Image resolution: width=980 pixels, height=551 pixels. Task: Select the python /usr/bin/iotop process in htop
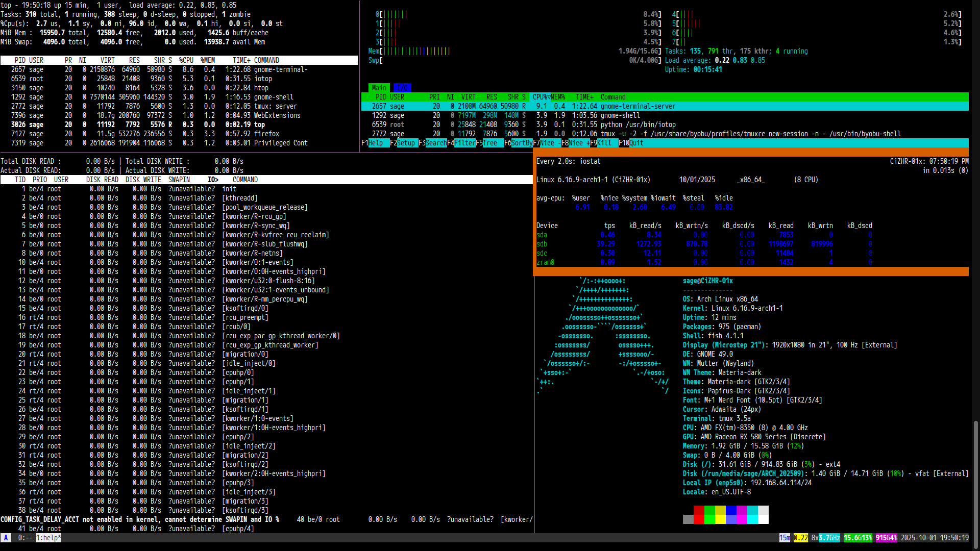coord(638,124)
